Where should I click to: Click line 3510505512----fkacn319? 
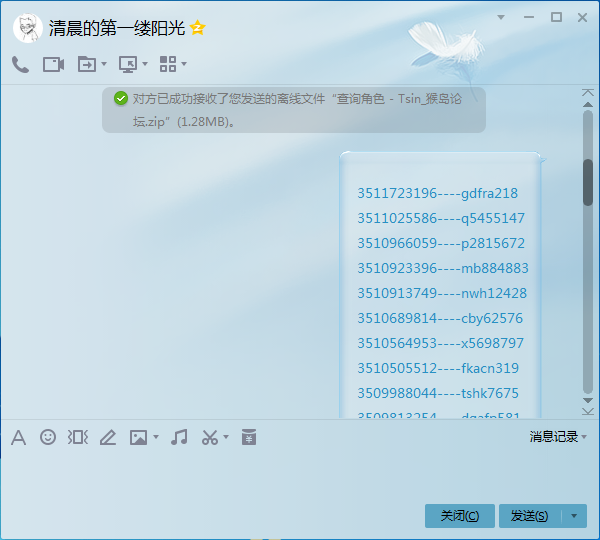[x=438, y=368]
